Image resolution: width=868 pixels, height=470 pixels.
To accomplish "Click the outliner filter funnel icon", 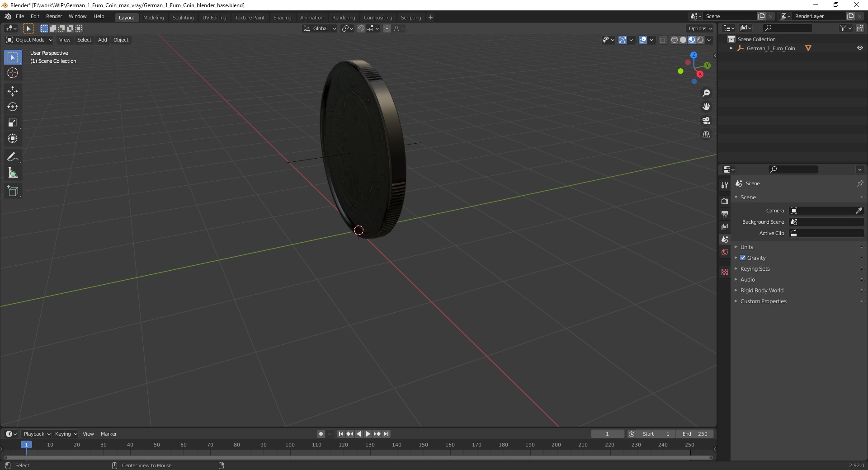I will click(x=843, y=28).
